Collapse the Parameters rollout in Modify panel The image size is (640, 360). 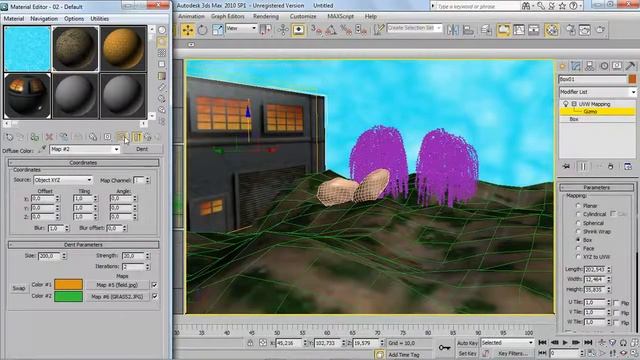(596, 187)
